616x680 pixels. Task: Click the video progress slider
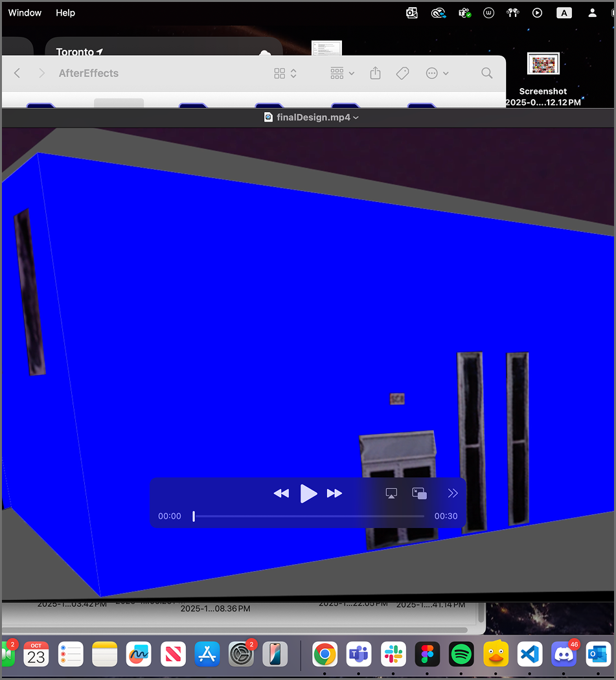pos(308,516)
